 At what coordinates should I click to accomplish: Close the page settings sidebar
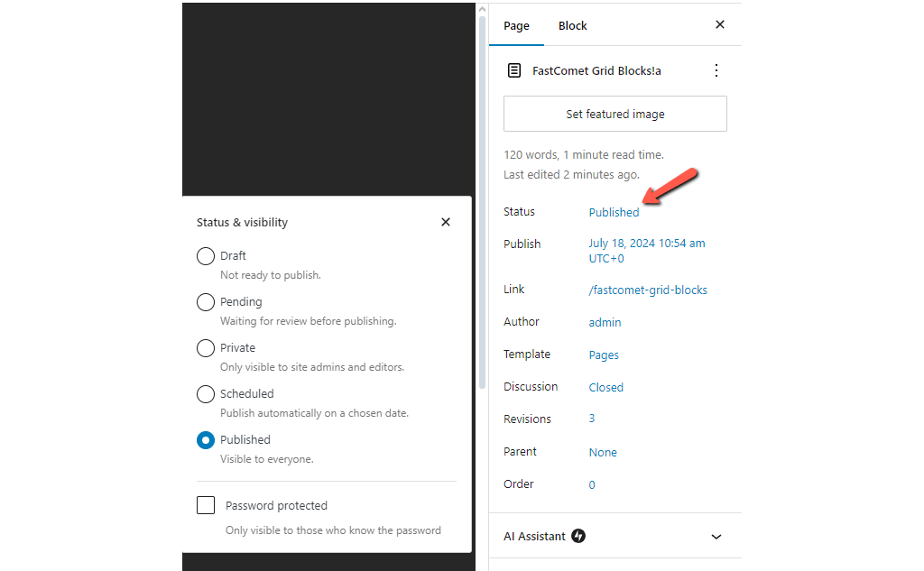(719, 24)
